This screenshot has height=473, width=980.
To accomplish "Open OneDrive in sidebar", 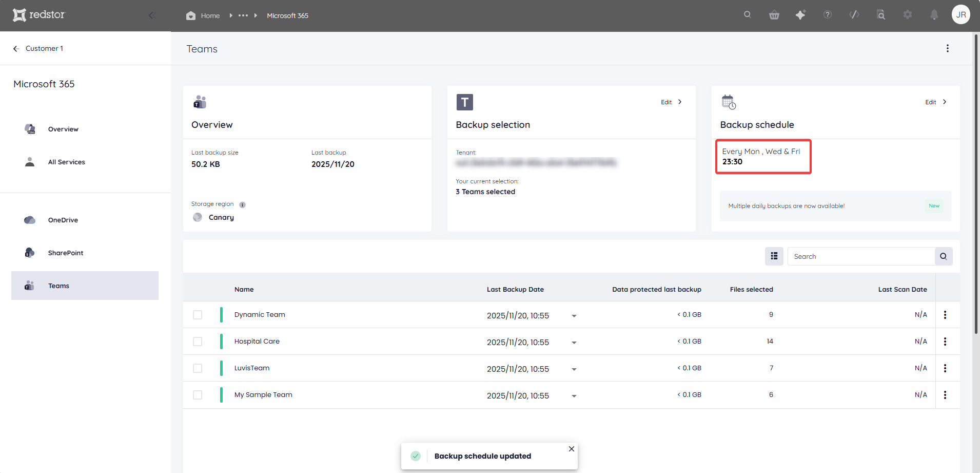I will (85, 220).
